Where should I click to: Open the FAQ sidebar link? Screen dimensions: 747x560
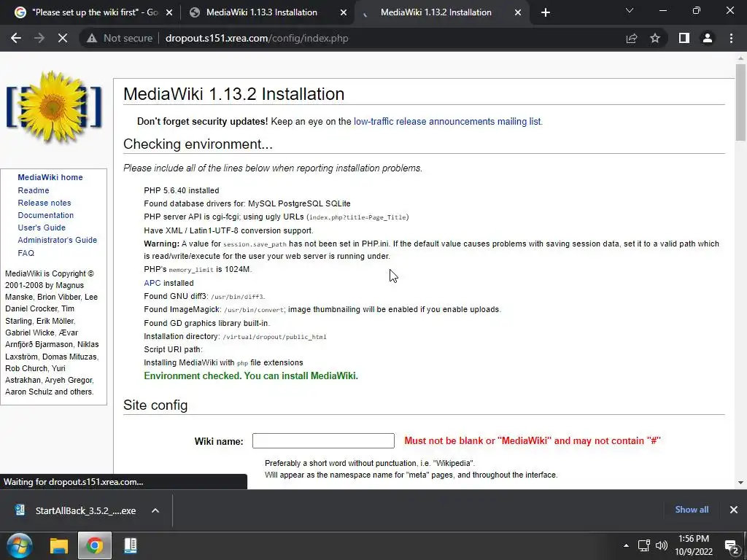point(26,253)
